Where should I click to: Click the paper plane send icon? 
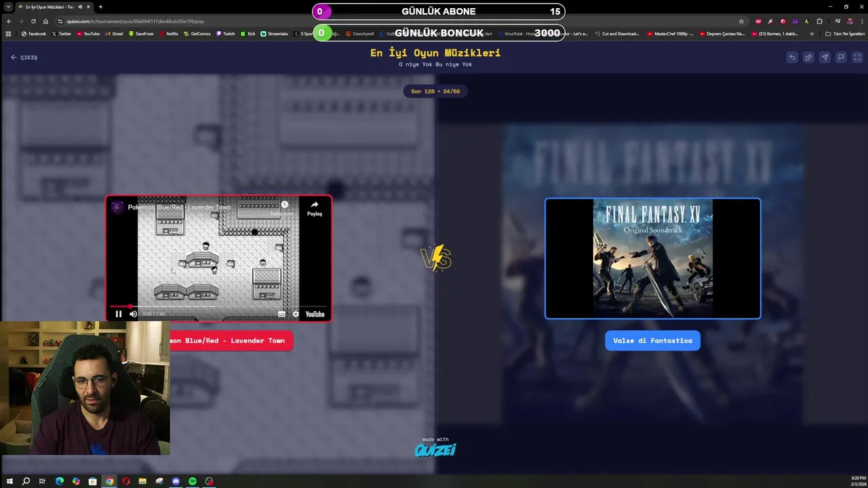[825, 58]
